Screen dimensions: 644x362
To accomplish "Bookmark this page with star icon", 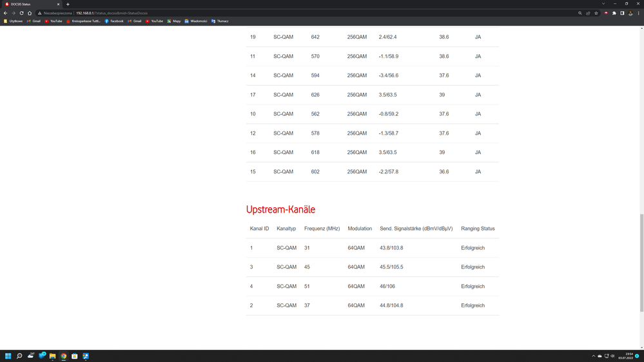I will coord(596,13).
